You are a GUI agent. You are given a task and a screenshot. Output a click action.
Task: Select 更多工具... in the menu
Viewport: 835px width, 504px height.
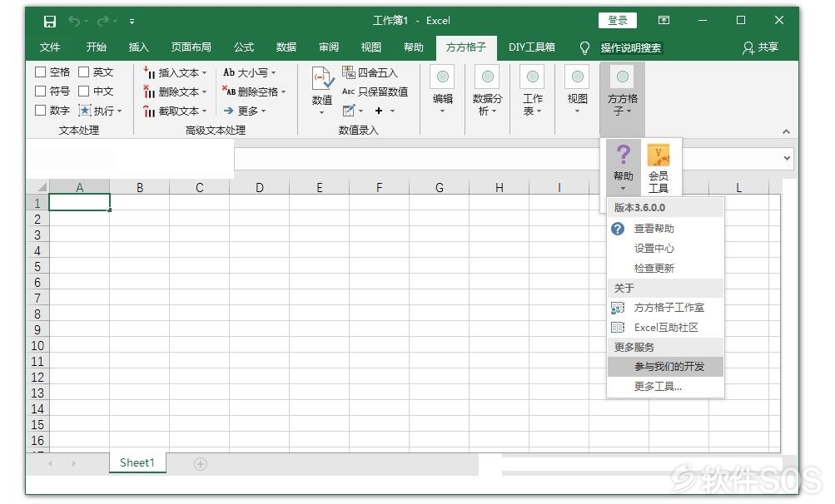pyautogui.click(x=666, y=387)
